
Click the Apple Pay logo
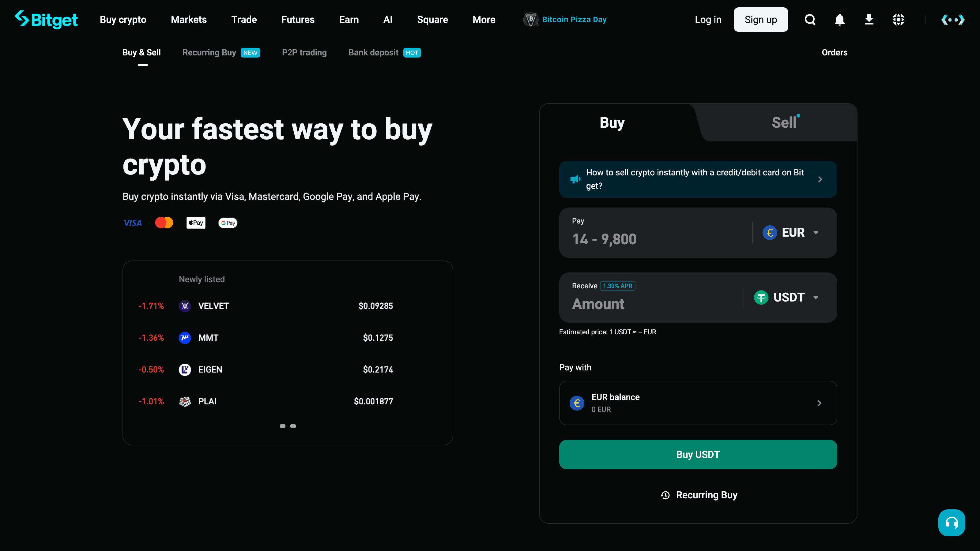[x=196, y=223]
